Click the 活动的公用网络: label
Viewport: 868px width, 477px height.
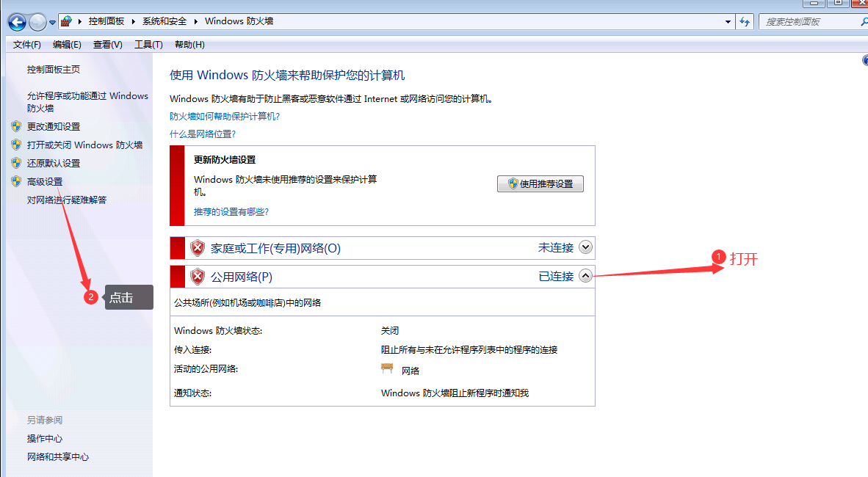click(206, 368)
